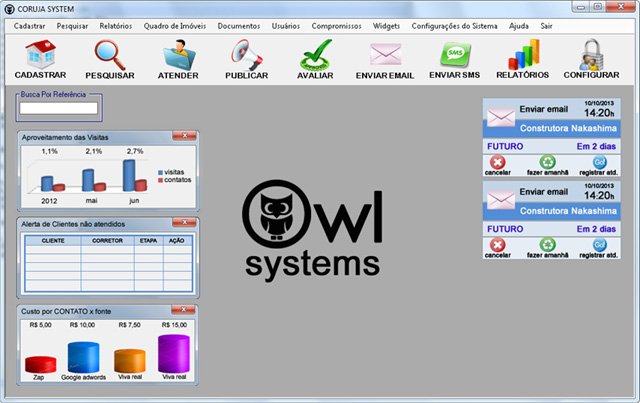Open the Ajuda menu

[519, 26]
